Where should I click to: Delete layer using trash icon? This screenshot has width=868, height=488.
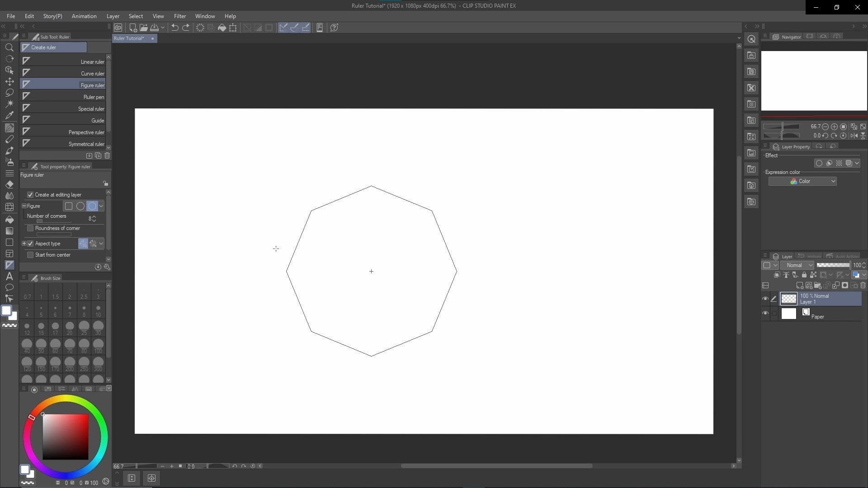(863, 285)
